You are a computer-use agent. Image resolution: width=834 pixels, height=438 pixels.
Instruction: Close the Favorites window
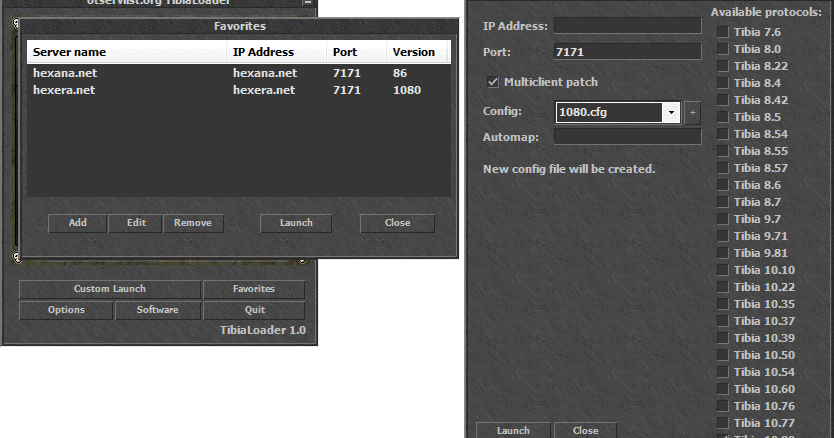tap(397, 223)
